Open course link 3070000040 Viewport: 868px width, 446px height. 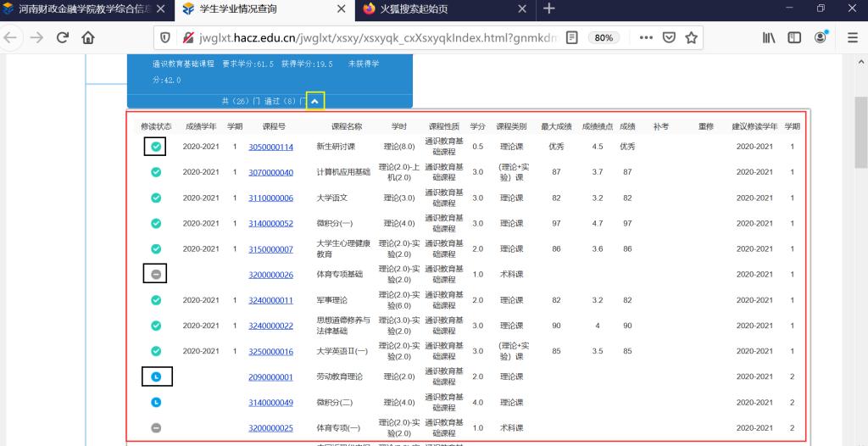(270, 172)
